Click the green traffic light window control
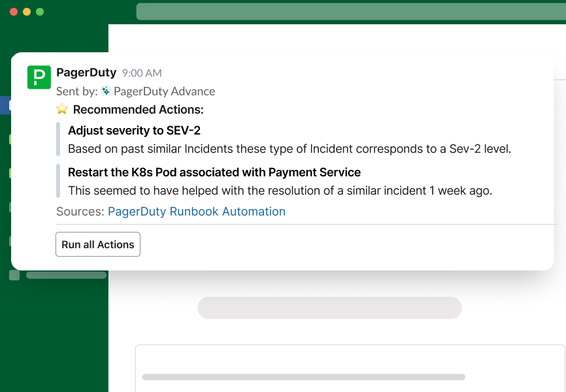 (41, 11)
